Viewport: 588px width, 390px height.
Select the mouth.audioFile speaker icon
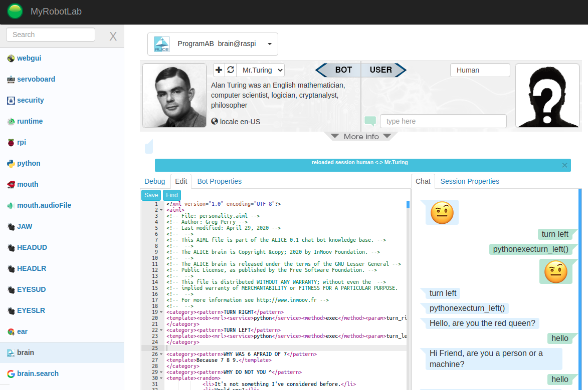point(11,205)
